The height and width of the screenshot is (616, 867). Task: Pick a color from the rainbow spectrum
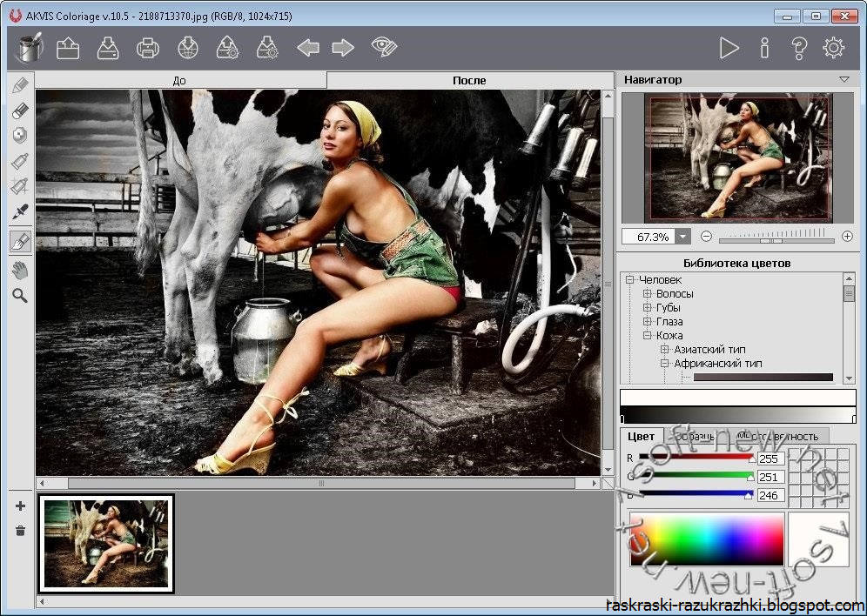coord(707,540)
